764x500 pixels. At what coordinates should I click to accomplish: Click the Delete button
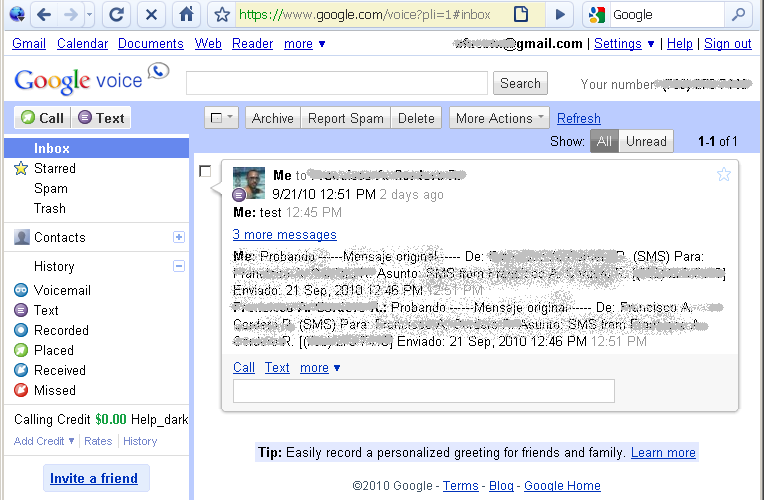point(416,118)
